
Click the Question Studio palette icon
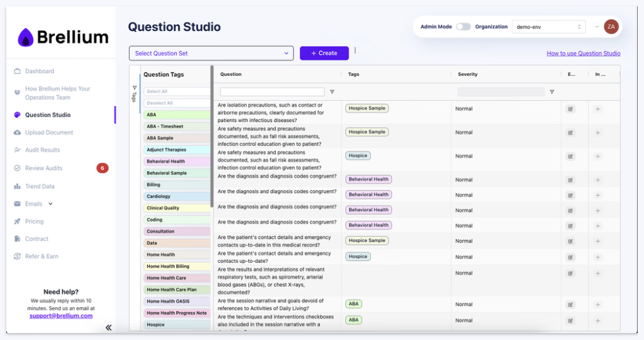click(x=17, y=115)
